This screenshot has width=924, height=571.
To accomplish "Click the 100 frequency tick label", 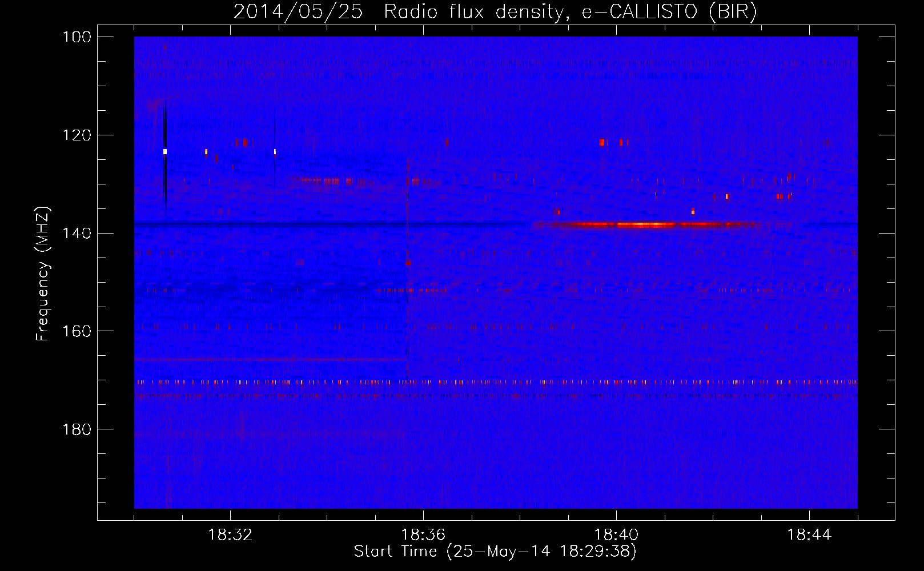I will (x=77, y=37).
